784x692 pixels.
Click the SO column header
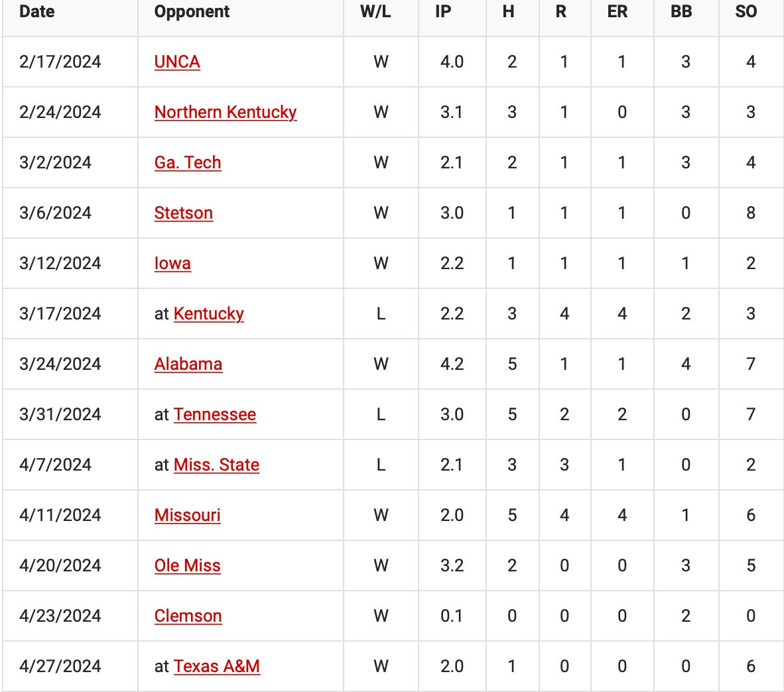tap(746, 12)
